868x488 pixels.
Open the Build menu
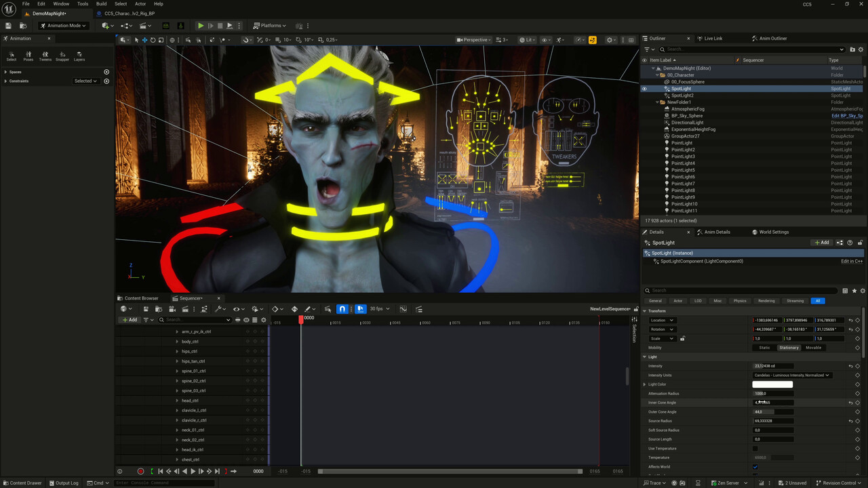pyautogui.click(x=101, y=4)
